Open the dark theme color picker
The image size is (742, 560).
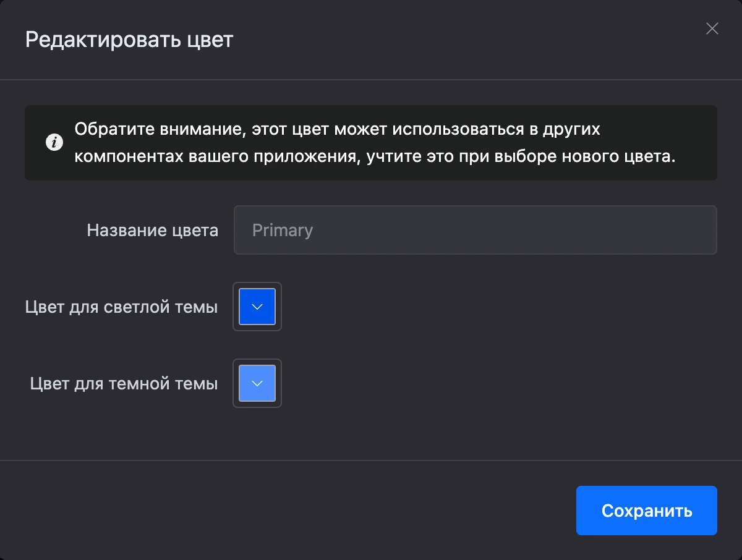257,383
